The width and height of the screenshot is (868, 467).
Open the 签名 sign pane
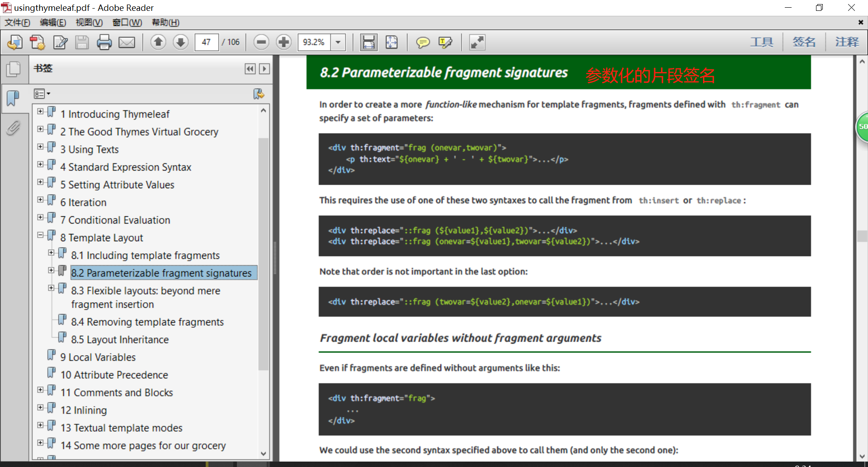(x=804, y=42)
